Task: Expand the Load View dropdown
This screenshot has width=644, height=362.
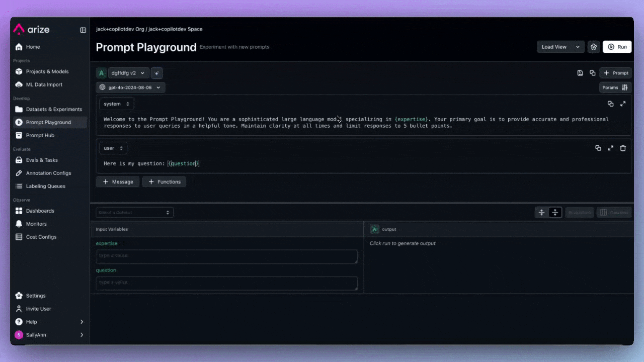Action: pyautogui.click(x=560, y=47)
